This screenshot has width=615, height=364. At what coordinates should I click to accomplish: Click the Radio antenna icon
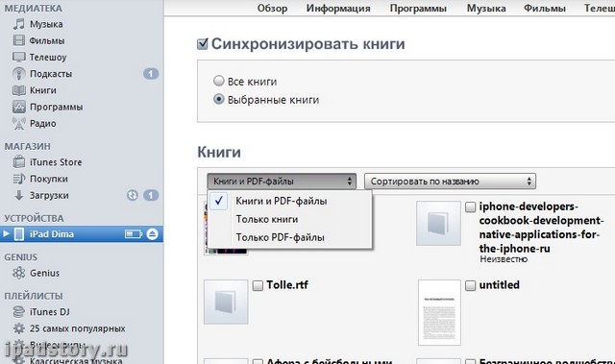19,124
